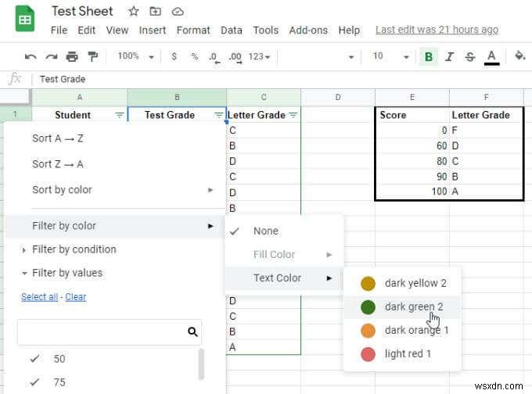Select the select-all corner box
This screenshot has height=394, width=532.
tap(16, 97)
